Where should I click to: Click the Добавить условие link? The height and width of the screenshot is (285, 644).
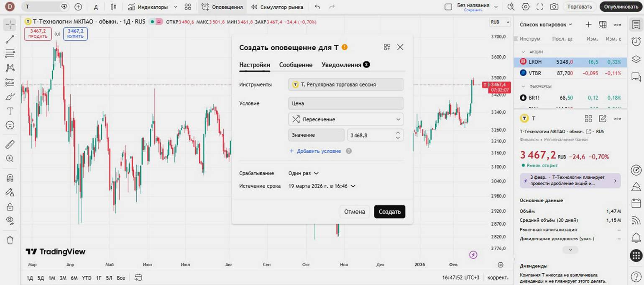(x=318, y=151)
